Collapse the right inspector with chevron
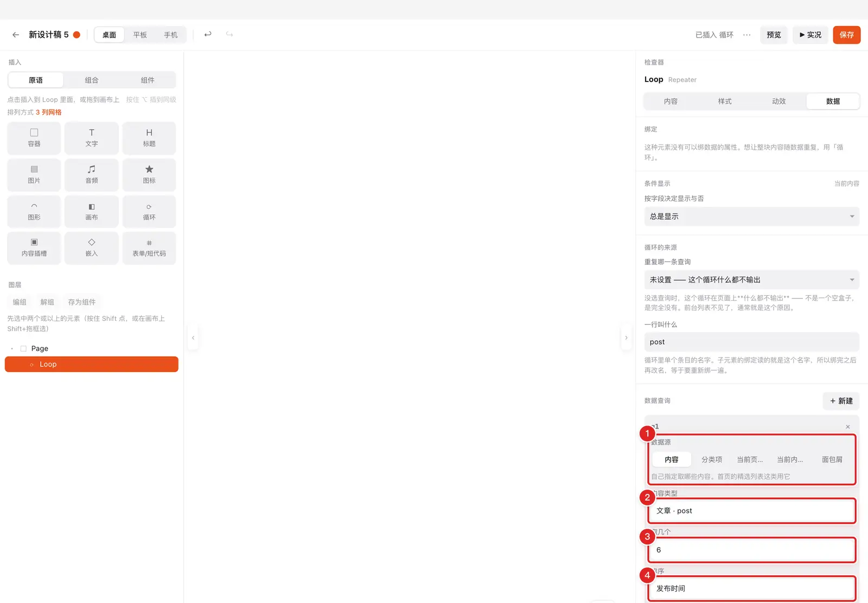The height and width of the screenshot is (603, 868). pos(626,338)
